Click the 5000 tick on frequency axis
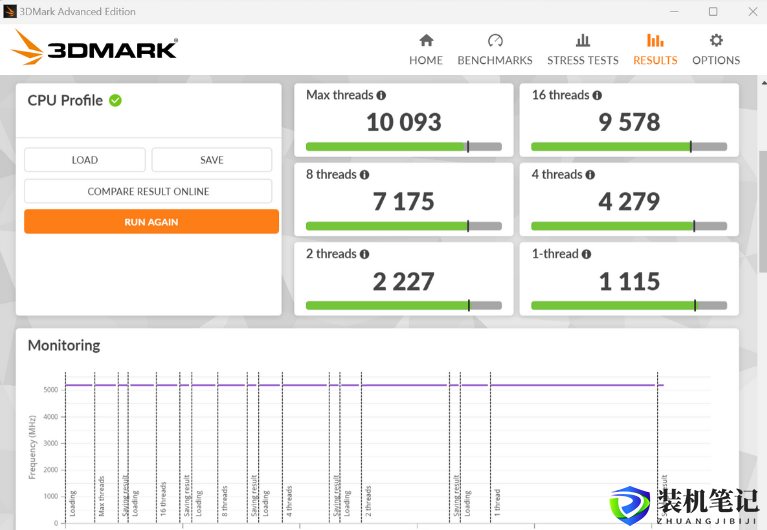This screenshot has width=767, height=530. coord(51,390)
